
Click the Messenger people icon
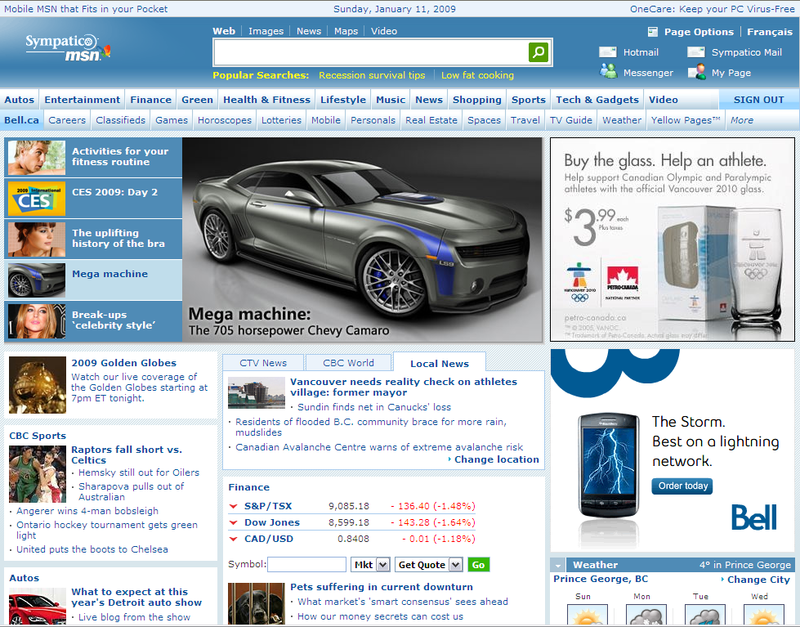tap(608, 71)
